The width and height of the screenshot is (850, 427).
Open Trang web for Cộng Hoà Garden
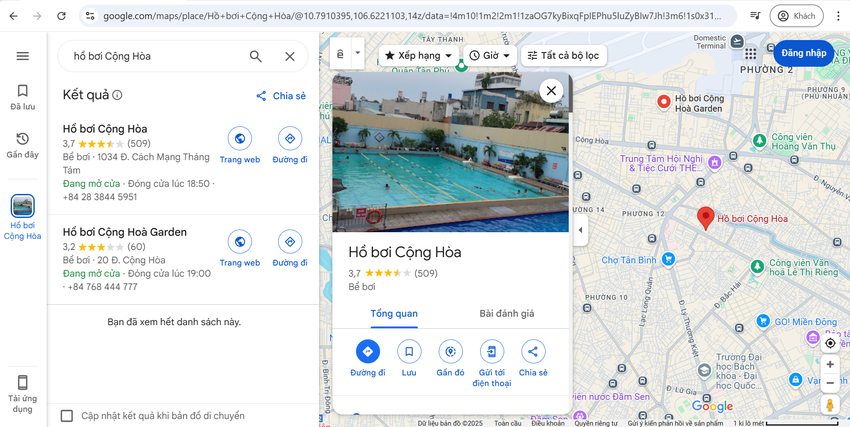(x=240, y=248)
